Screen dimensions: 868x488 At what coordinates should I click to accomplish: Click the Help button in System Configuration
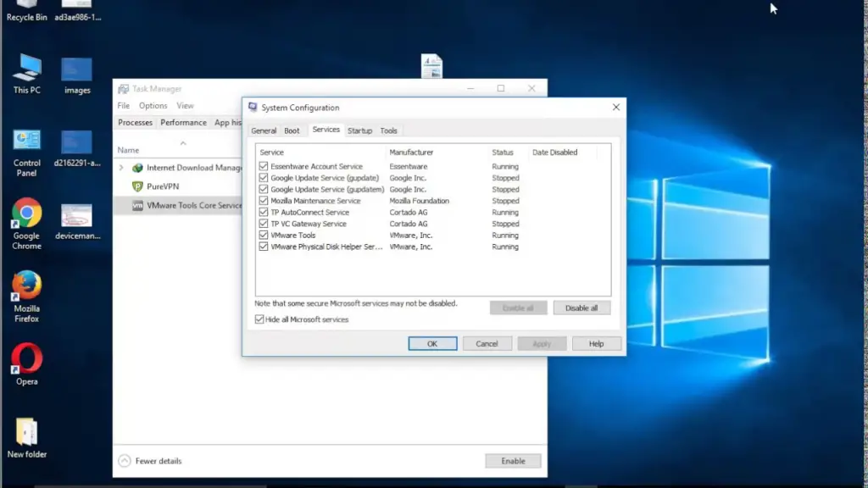pyautogui.click(x=596, y=344)
